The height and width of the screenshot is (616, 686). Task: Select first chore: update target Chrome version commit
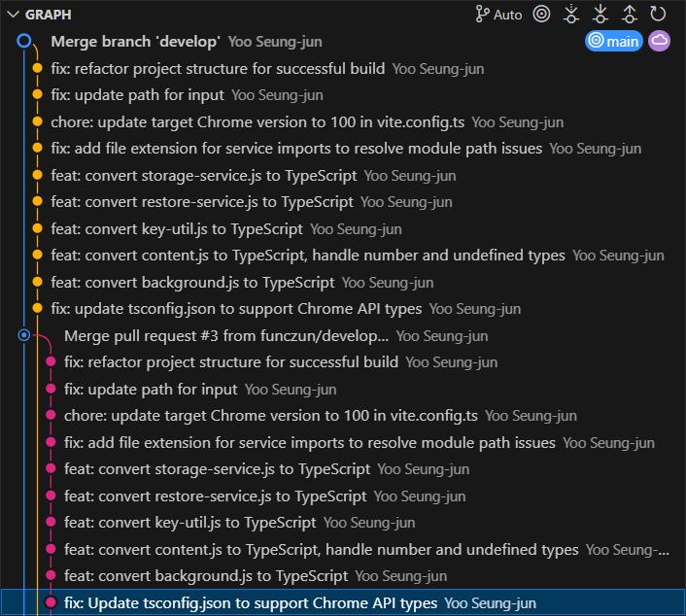click(x=343, y=122)
